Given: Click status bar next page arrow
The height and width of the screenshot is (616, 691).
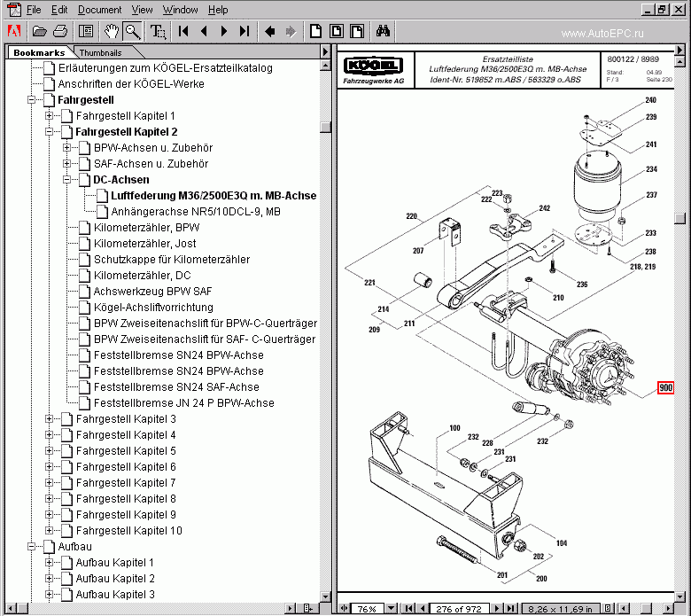Looking at the screenshot, I should pos(497,609).
